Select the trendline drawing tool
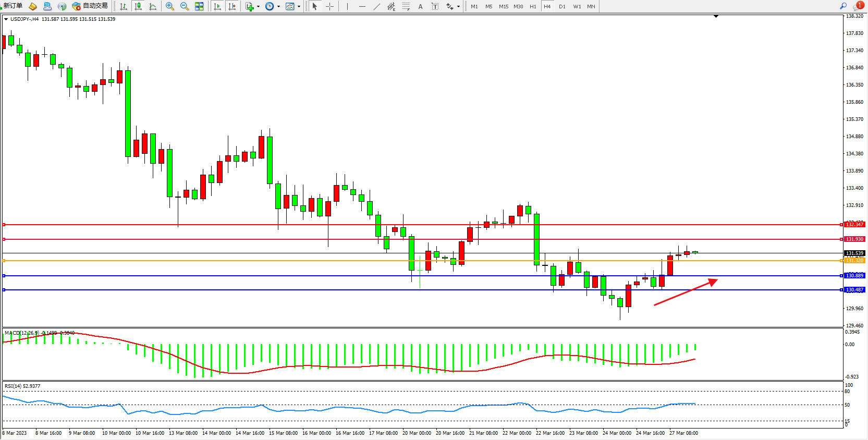 [377, 6]
